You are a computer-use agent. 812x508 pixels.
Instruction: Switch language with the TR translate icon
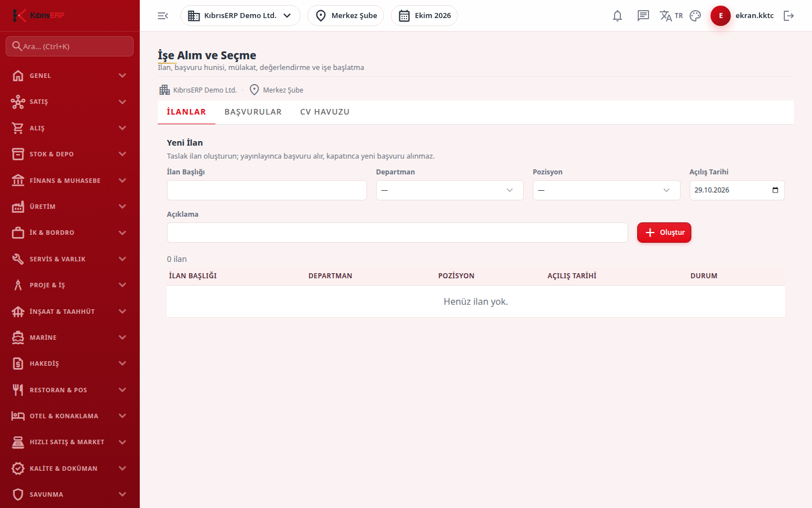click(671, 16)
